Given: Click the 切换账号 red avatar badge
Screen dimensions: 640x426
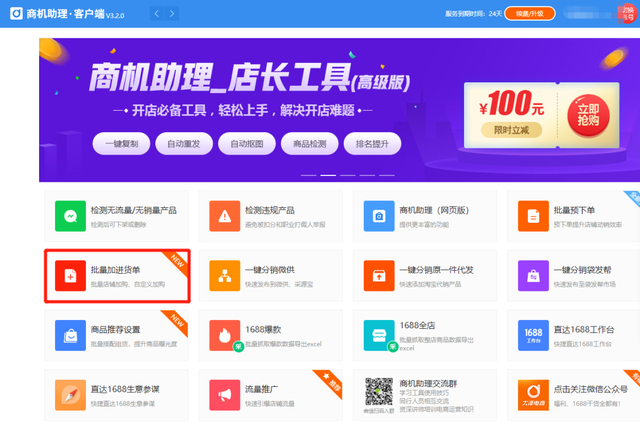Looking at the screenshot, I should 628,13.
